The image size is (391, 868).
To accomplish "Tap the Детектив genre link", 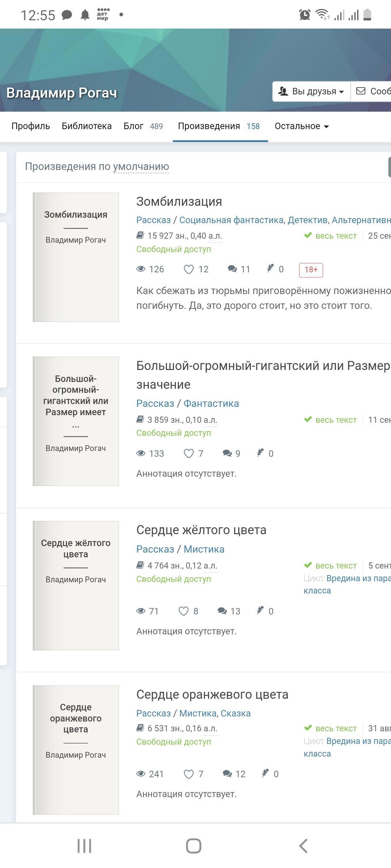I will pos(308,220).
